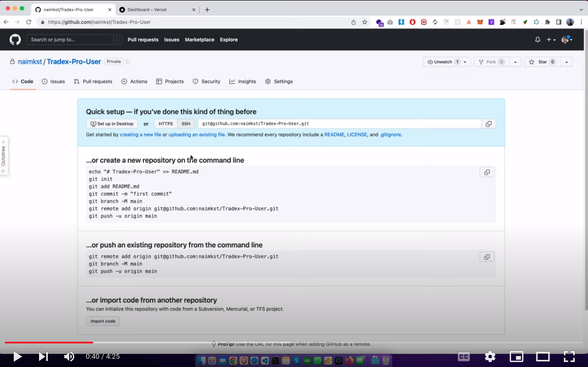Image resolution: width=588 pixels, height=367 pixels.
Task: Go to the repository Settings tab
Action: [279, 81]
